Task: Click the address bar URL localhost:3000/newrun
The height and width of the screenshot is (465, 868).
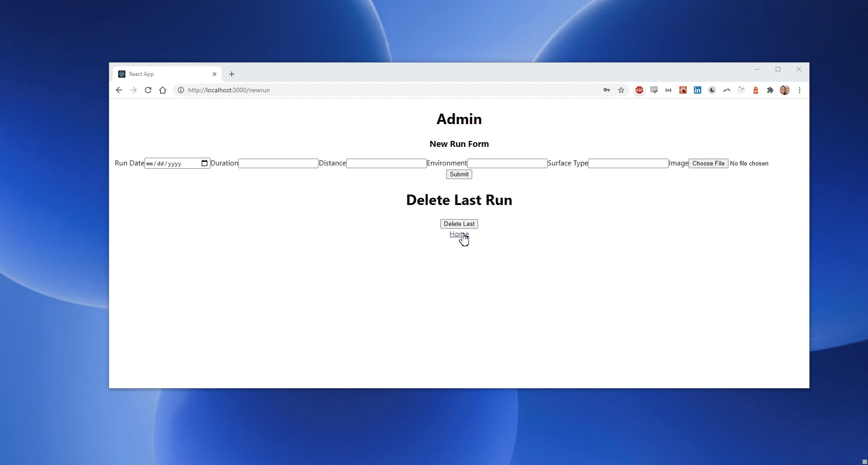Action: (229, 90)
